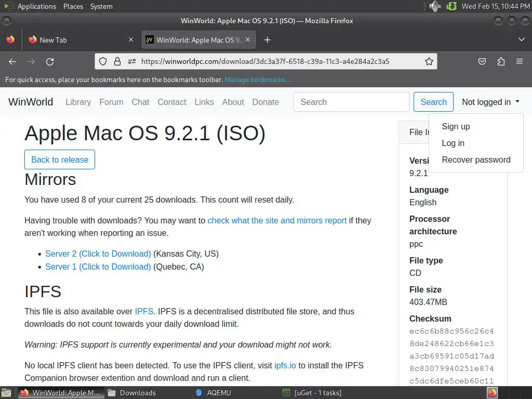The image size is (532, 399).
Task: Open the Links nav item
Action: [x=204, y=102]
